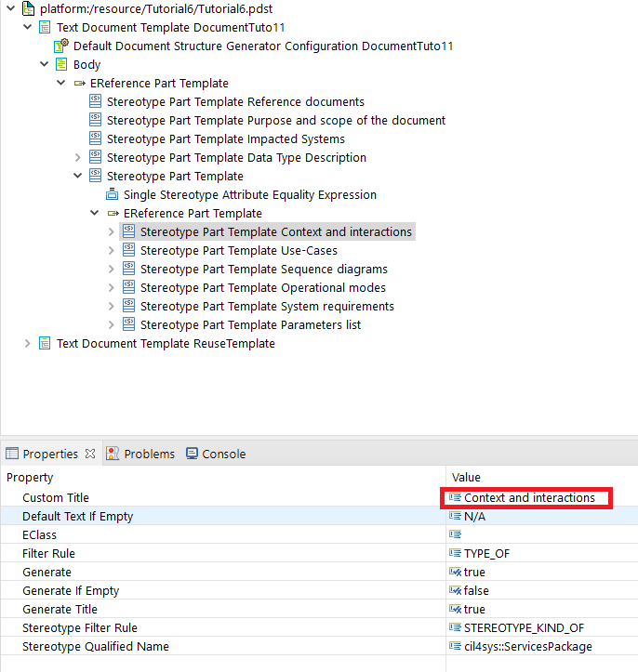This screenshot has width=638, height=672.
Task: Select the Generate If Empty property label
Action: [x=71, y=590]
